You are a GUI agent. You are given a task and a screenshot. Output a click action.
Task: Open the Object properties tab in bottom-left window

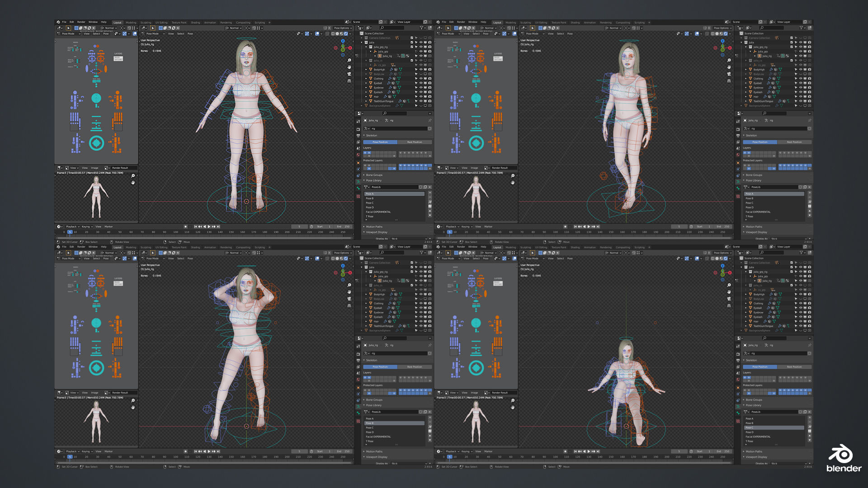[358, 388]
